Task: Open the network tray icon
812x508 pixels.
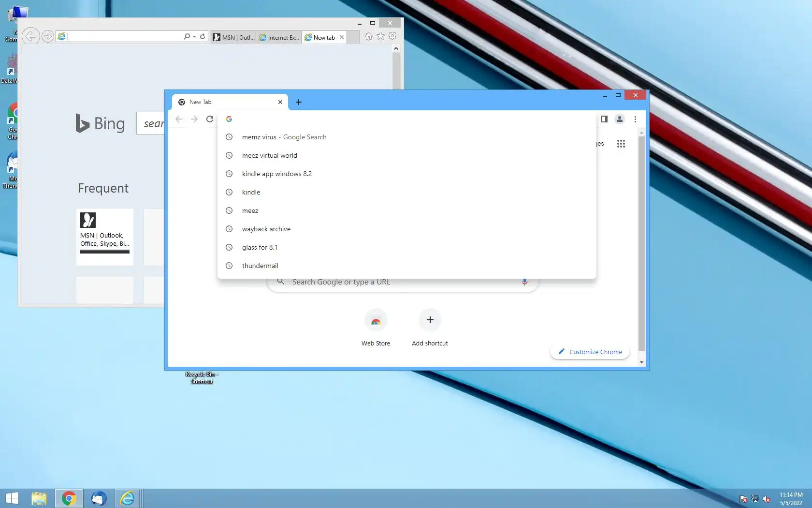Action: click(755, 499)
